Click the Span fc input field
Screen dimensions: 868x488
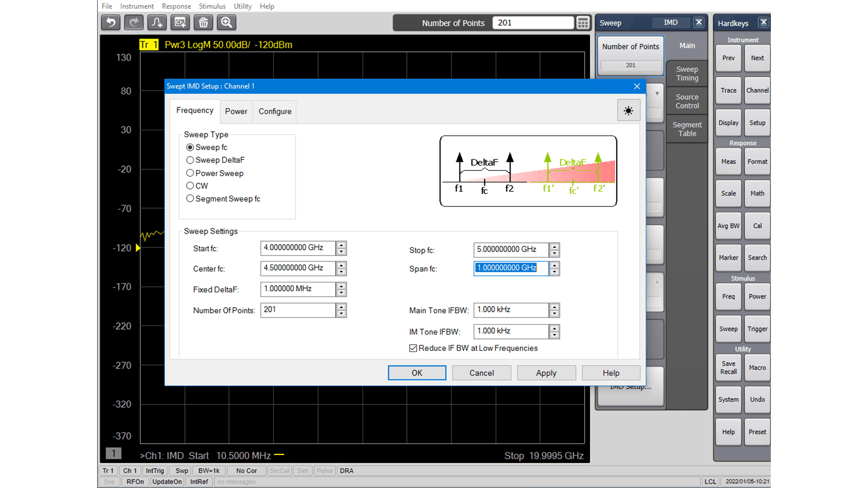click(510, 268)
